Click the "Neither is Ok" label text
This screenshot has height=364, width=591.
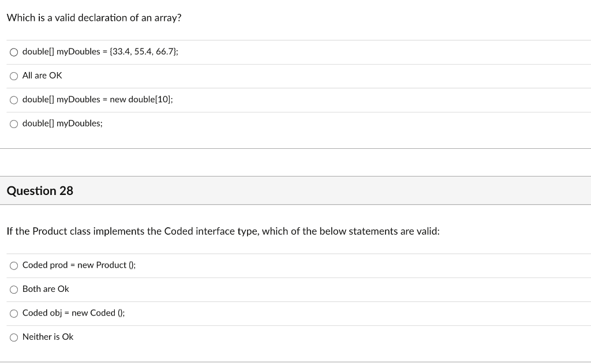tap(48, 337)
